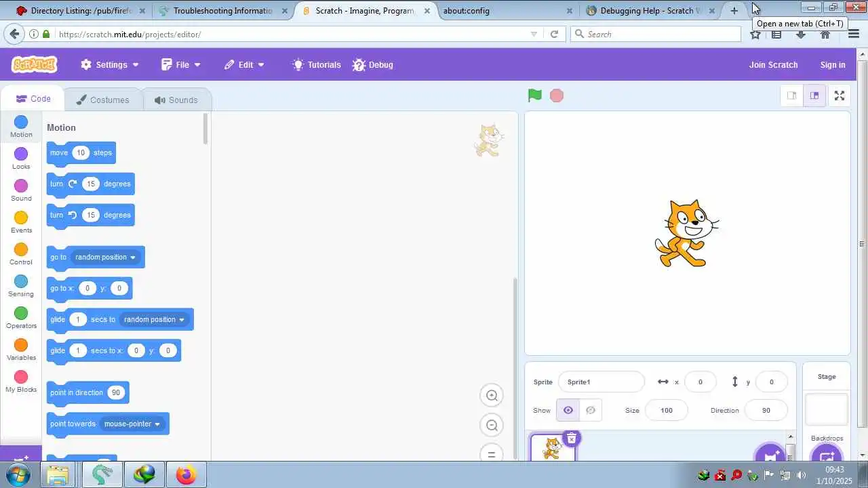Switch to the Costumes tab
This screenshot has width=868, height=488.
coord(103,100)
